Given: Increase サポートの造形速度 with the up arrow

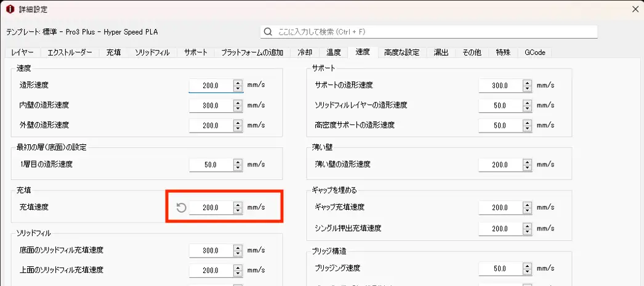Looking at the screenshot, I should [528, 83].
